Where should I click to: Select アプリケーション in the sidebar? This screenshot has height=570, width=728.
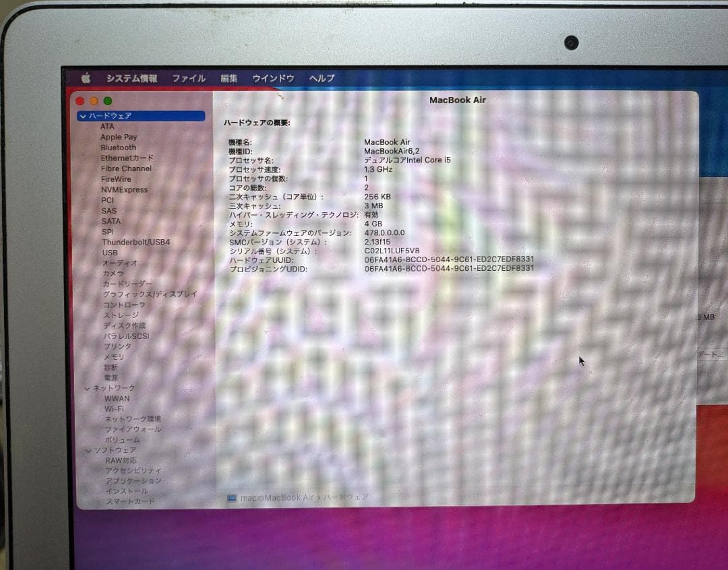[133, 481]
